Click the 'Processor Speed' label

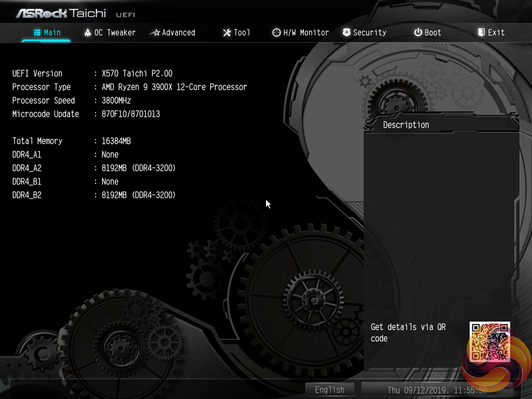44,101
